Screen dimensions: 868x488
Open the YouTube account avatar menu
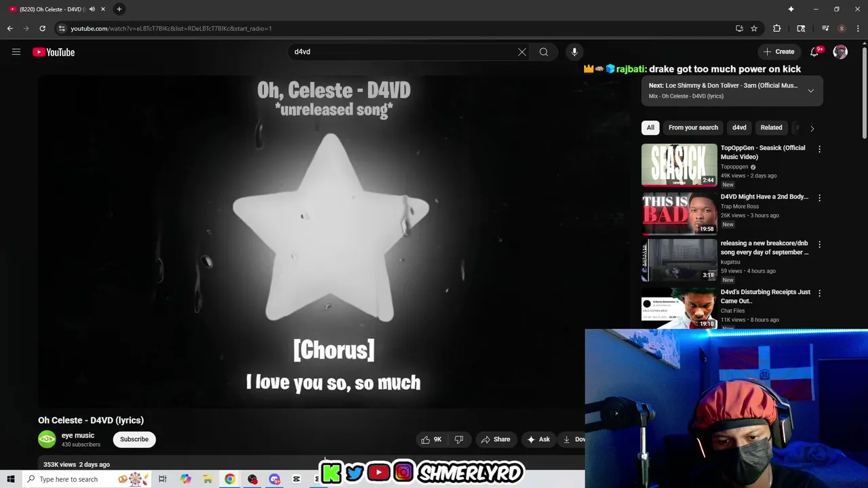click(840, 52)
